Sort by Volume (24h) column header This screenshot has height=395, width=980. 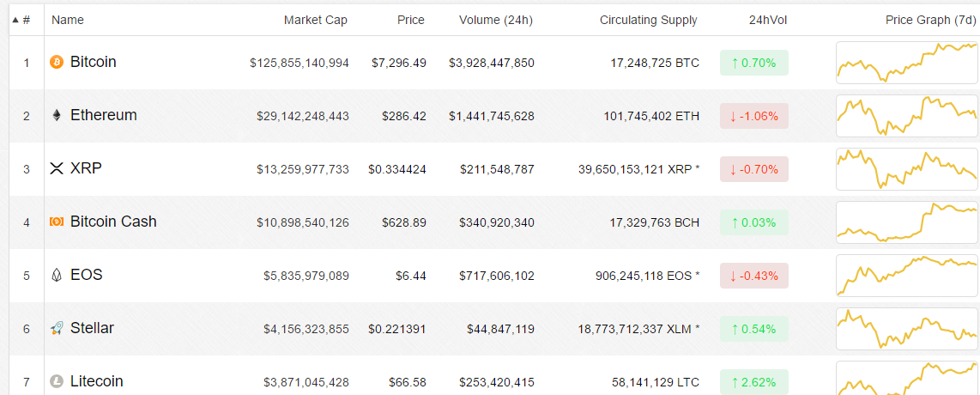pyautogui.click(x=496, y=20)
